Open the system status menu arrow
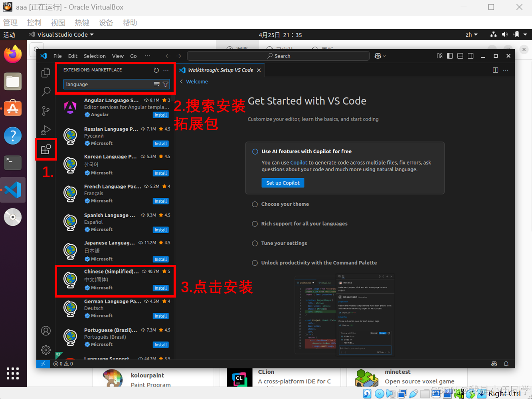532x399 pixels. pyautogui.click(x=525, y=35)
